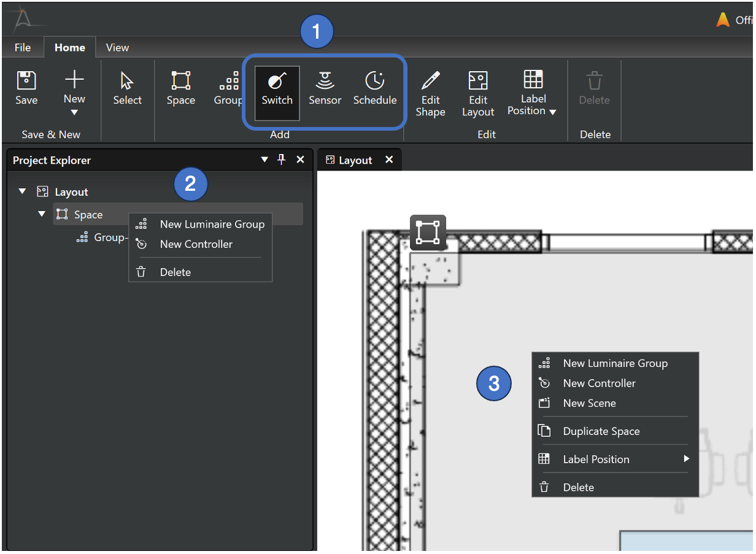
Task: Click the Edit Layout tool
Action: 478,93
